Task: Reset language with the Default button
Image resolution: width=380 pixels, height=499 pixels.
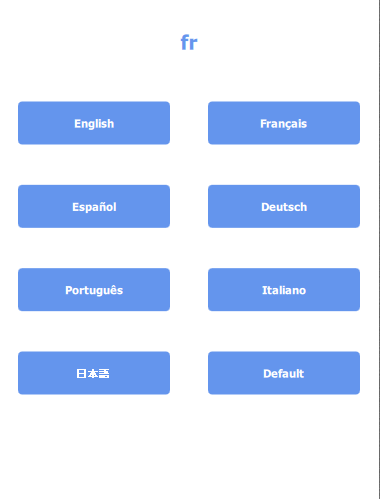Action: (284, 373)
